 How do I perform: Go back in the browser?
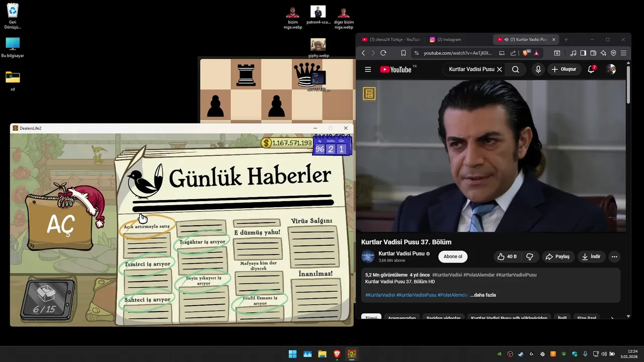pyautogui.click(x=363, y=53)
